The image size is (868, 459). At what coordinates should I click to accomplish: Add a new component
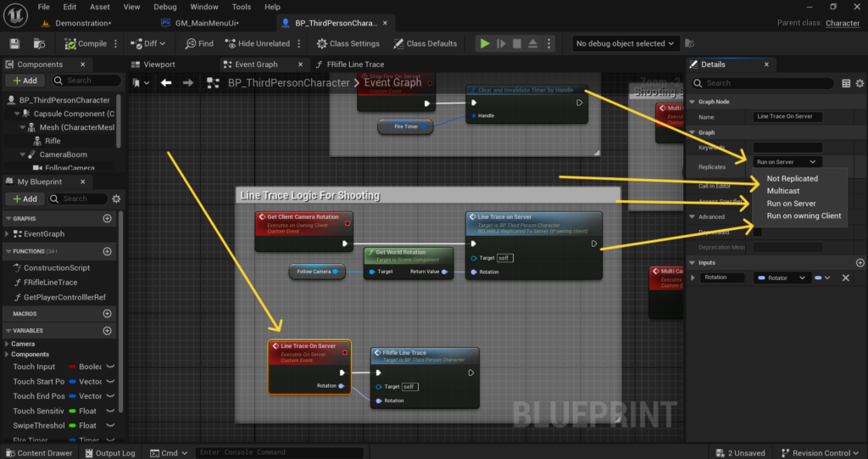25,81
